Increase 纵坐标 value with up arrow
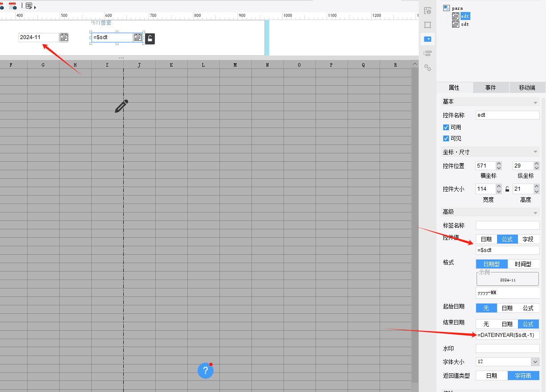This screenshot has height=392, width=546. coord(536,164)
